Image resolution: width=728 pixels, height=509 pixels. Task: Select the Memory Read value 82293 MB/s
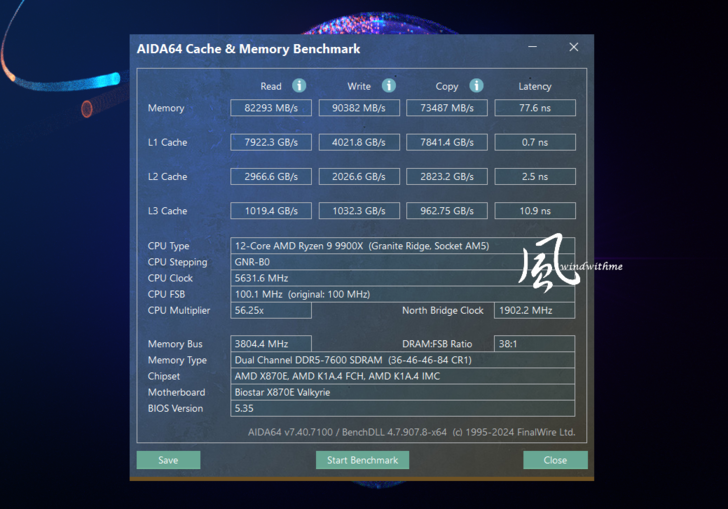point(271,108)
